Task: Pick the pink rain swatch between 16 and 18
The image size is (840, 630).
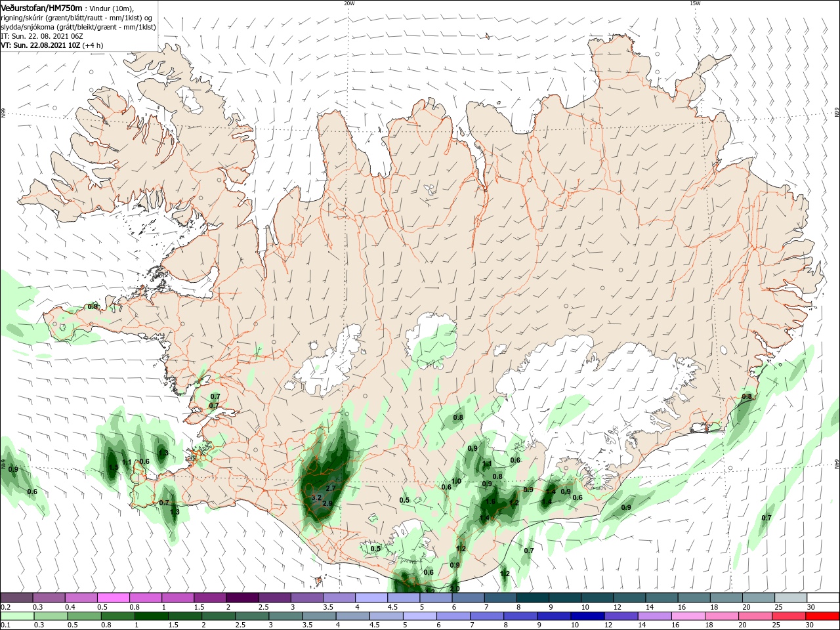Action: [x=688, y=616]
